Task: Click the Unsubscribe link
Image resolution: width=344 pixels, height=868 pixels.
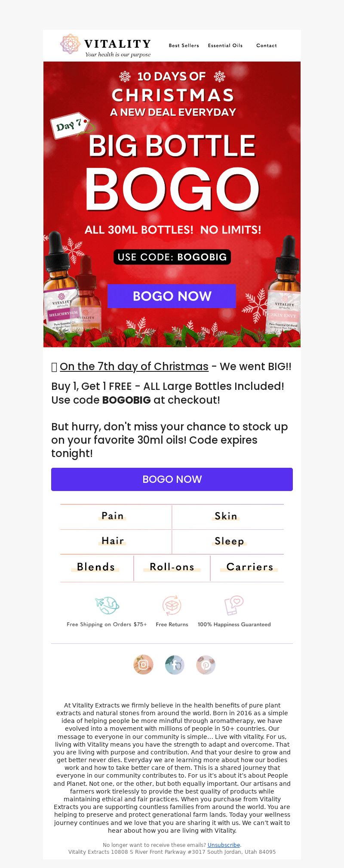Action: (x=224, y=845)
